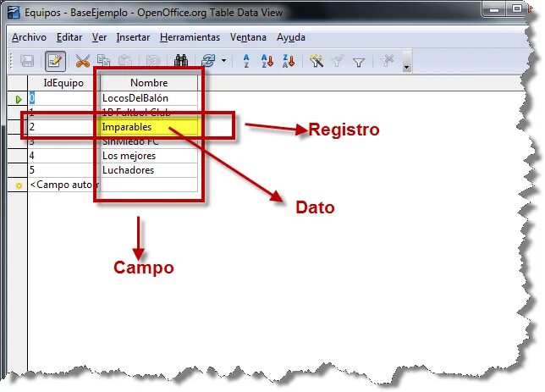Viewport: 545px width, 392px height.
Task: Click the Undo icon
Action: pos(153,61)
